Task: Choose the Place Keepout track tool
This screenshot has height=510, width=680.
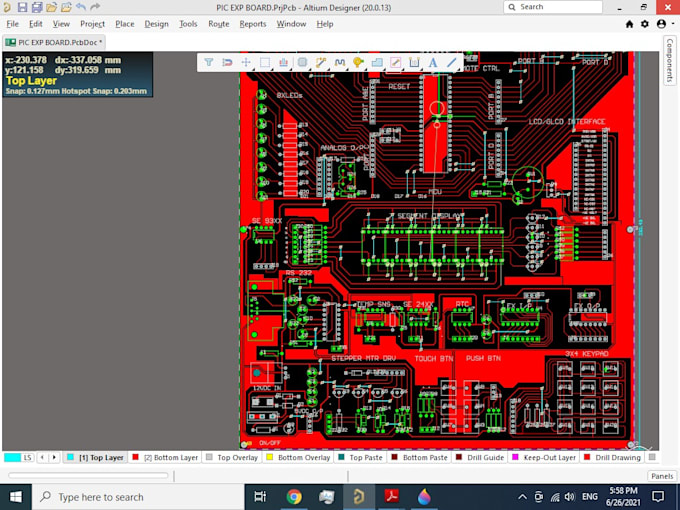Action: (x=396, y=62)
